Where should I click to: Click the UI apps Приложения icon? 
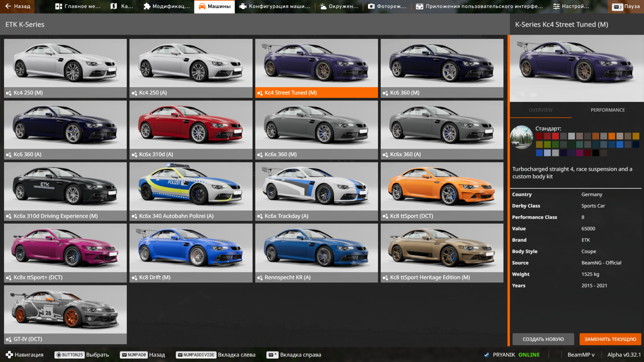pos(419,6)
